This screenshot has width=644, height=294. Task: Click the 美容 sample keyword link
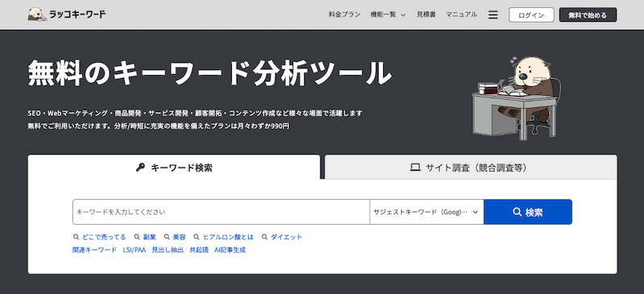(x=179, y=237)
